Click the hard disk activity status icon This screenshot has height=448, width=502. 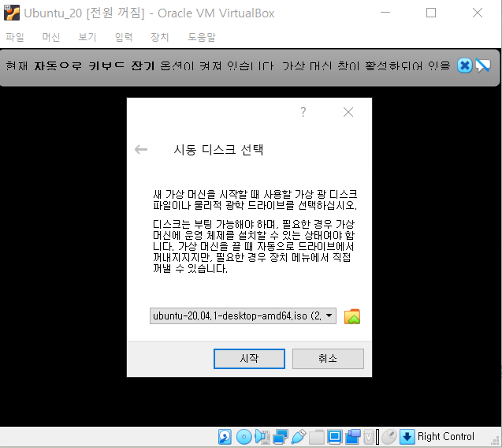pos(225,437)
